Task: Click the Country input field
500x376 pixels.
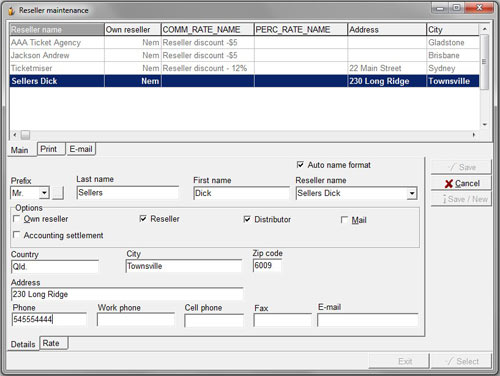Action: click(55, 266)
